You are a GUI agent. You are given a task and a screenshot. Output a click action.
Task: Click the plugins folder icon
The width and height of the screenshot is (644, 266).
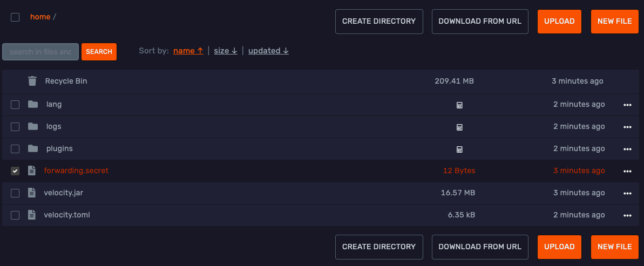[33, 148]
